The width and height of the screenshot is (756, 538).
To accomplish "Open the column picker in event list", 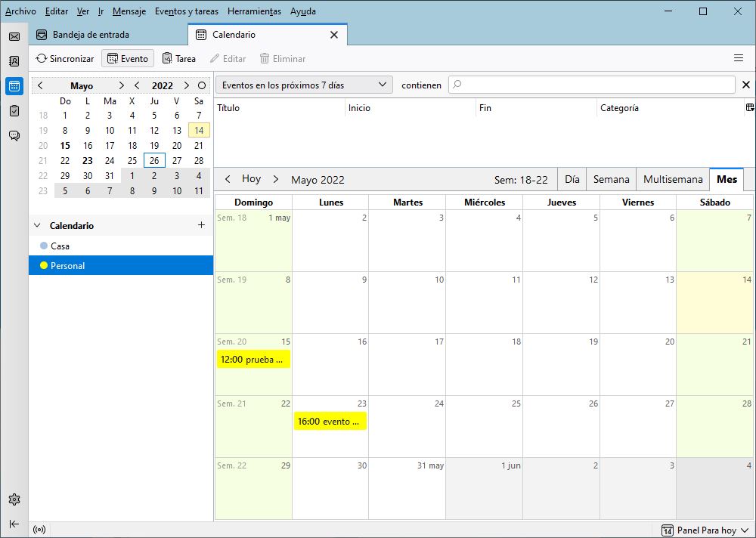I will 749,108.
